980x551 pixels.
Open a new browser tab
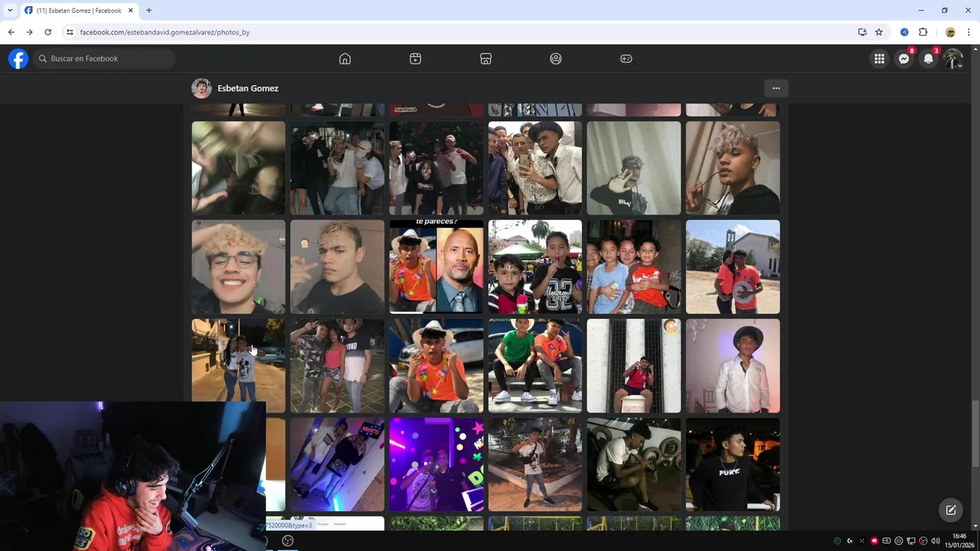(149, 11)
